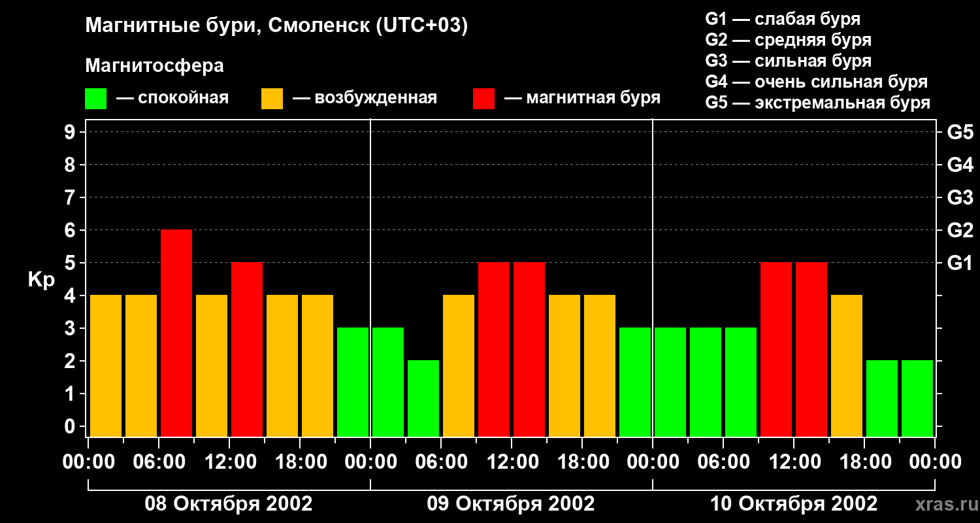Select the '09 Октября 2002' date label

point(511,504)
